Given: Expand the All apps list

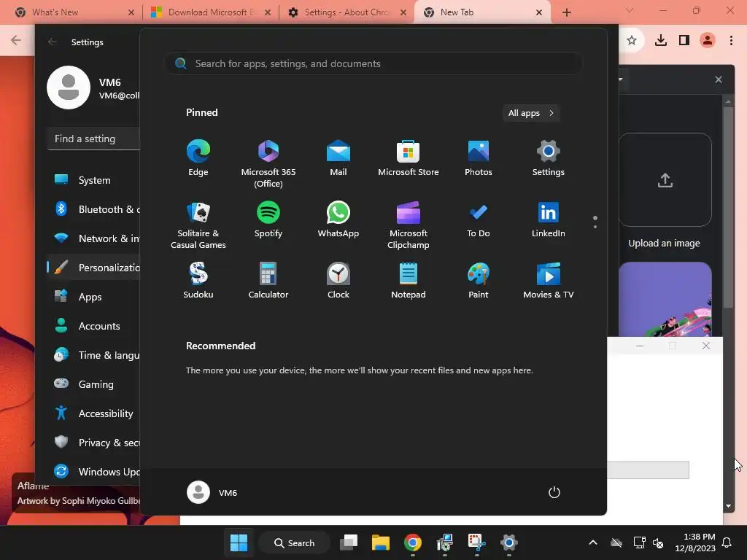Looking at the screenshot, I should [531, 113].
